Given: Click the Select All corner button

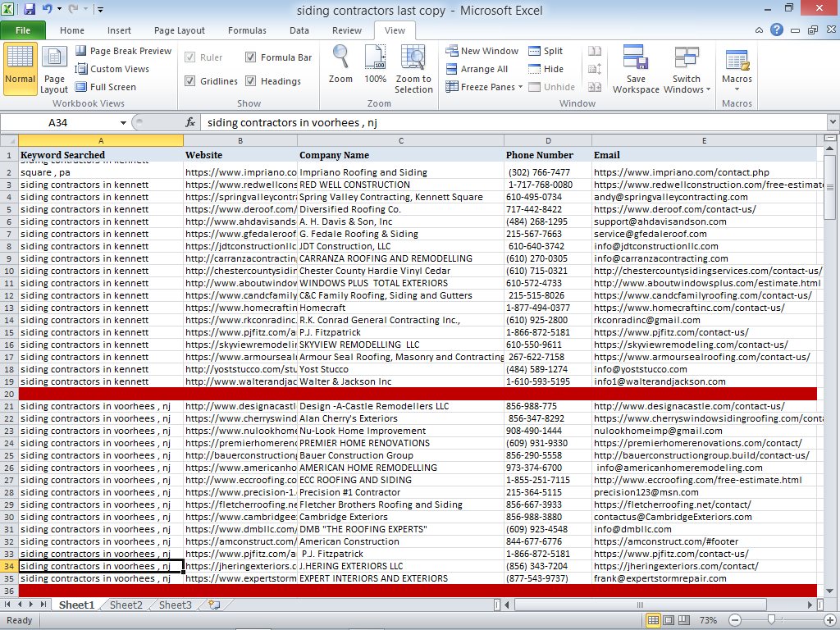Looking at the screenshot, I should (9, 140).
